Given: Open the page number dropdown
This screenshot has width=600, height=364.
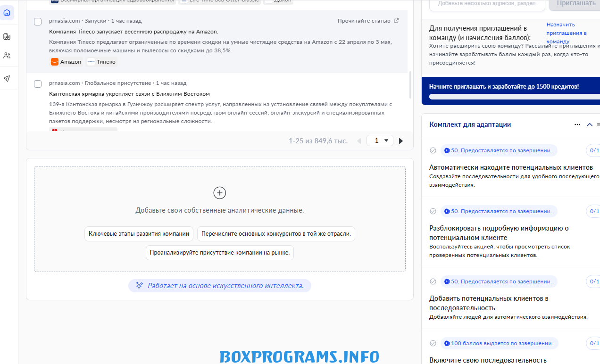Looking at the screenshot, I should point(380,141).
